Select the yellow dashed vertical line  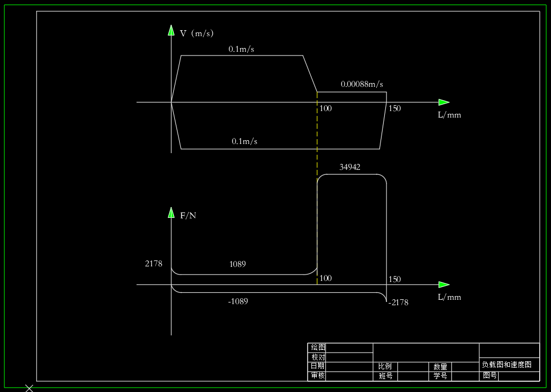pos(317,188)
